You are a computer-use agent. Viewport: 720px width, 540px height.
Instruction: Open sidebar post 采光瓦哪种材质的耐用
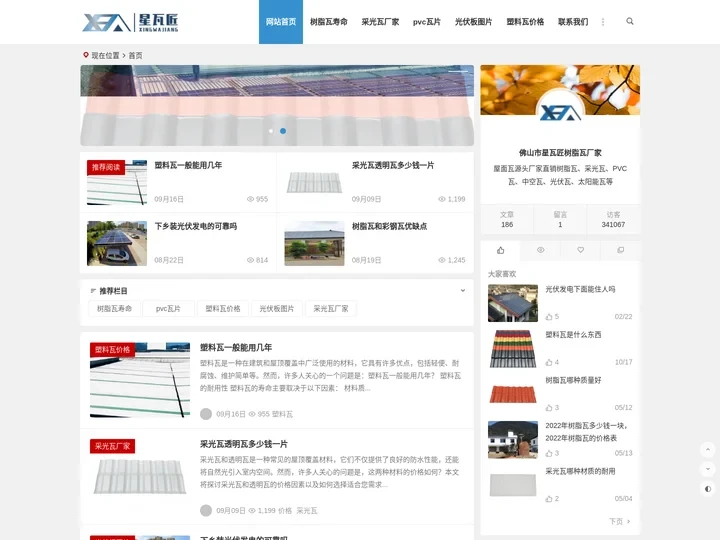click(x=580, y=471)
